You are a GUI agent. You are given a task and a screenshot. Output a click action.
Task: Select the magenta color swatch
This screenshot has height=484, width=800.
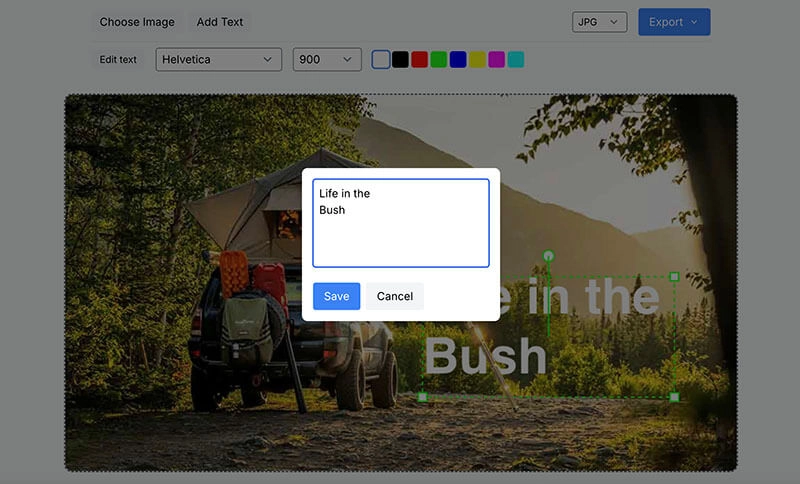(x=497, y=60)
